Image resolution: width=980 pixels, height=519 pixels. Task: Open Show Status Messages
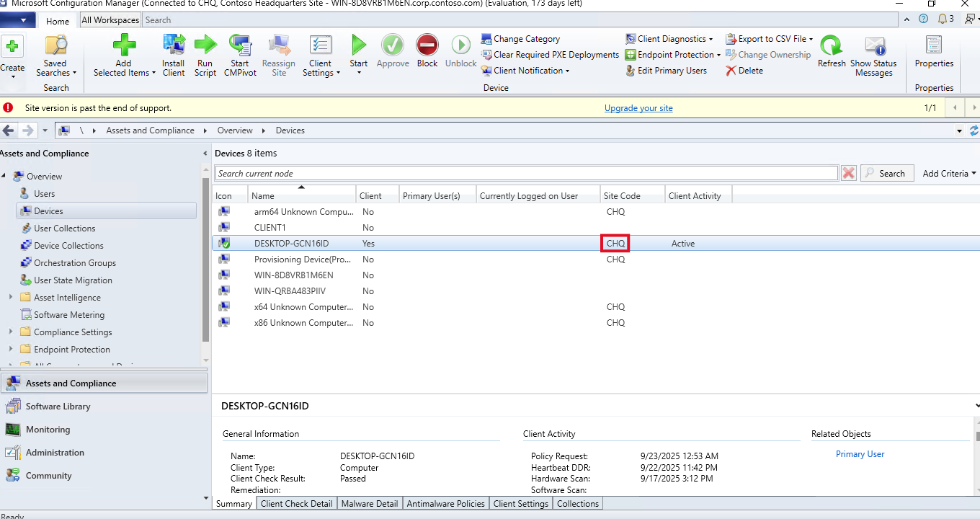click(x=874, y=46)
